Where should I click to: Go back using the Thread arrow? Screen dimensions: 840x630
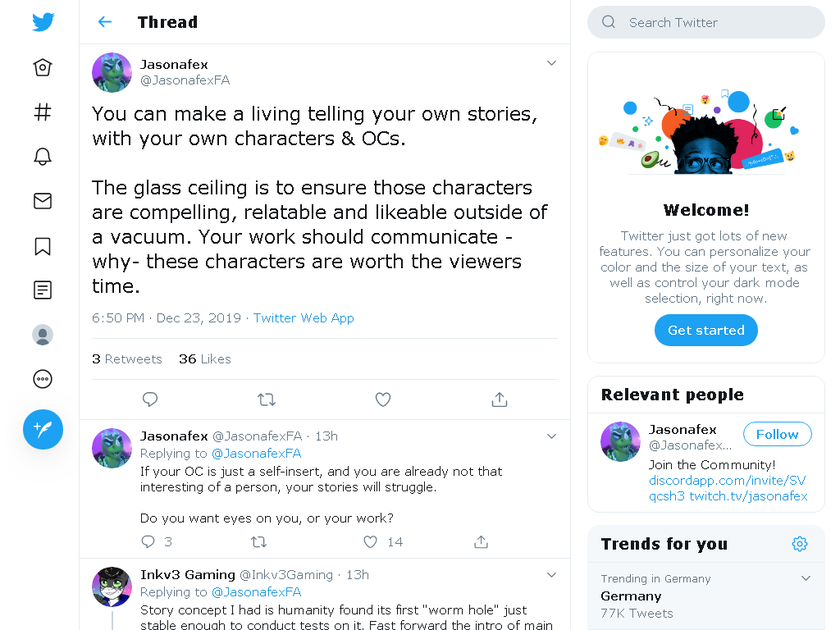coord(105,22)
